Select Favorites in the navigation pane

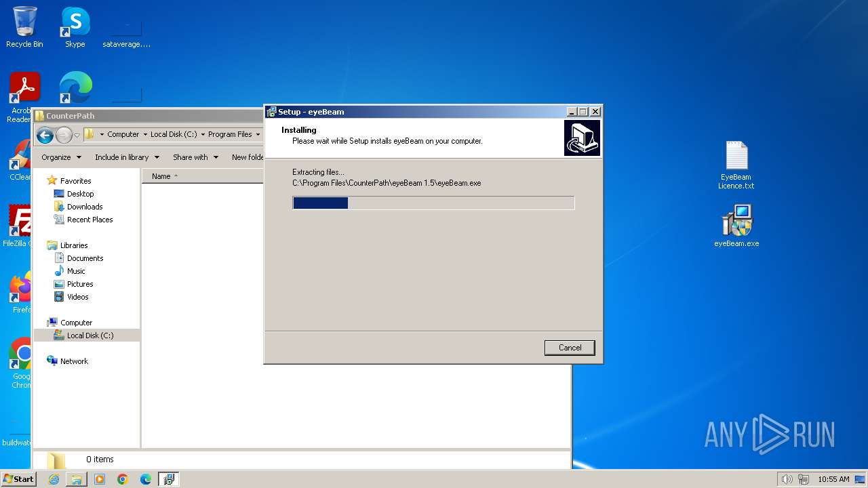[x=75, y=181]
